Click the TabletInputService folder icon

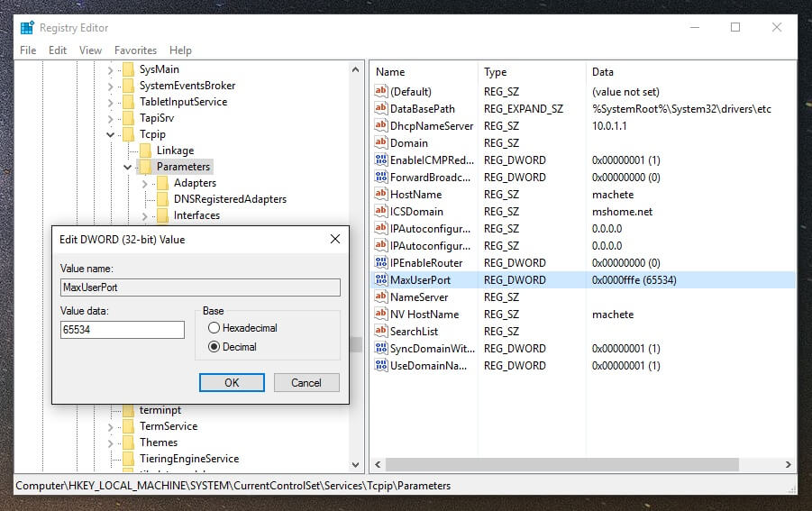click(x=129, y=102)
